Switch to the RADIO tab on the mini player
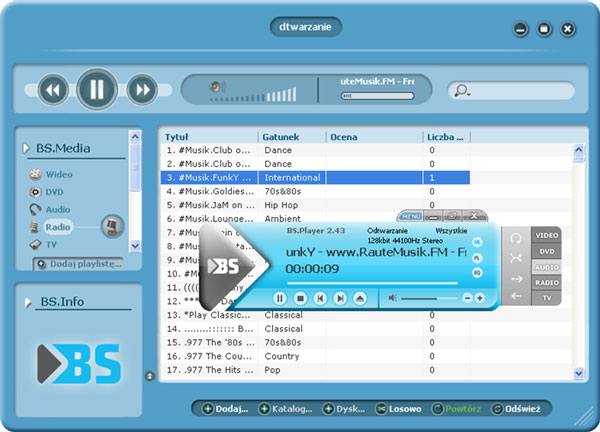 [546, 283]
